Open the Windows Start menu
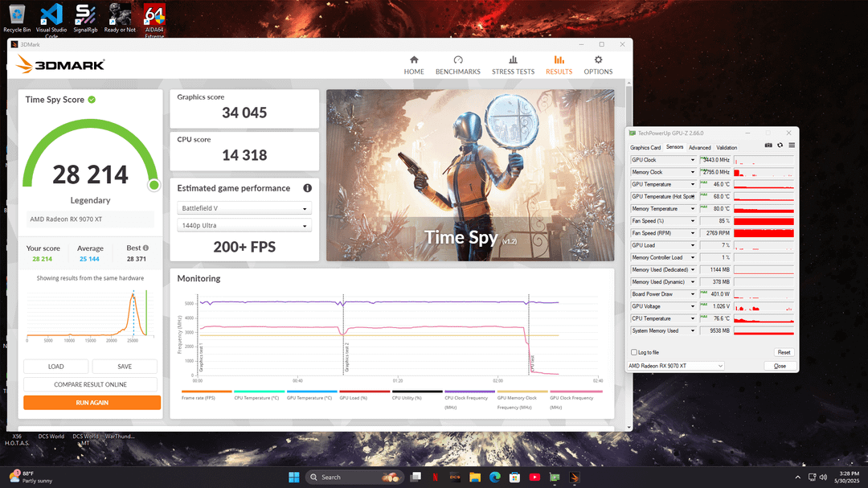The width and height of the screenshot is (868, 488). [294, 477]
